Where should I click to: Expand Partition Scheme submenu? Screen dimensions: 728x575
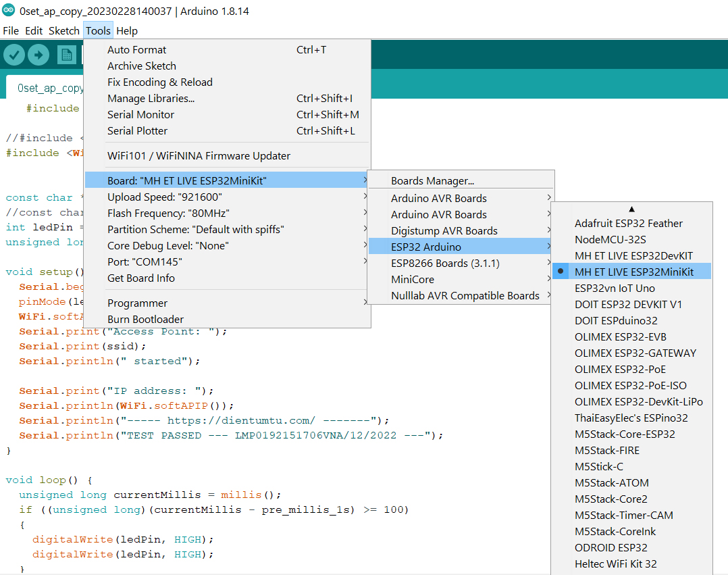tap(228, 230)
